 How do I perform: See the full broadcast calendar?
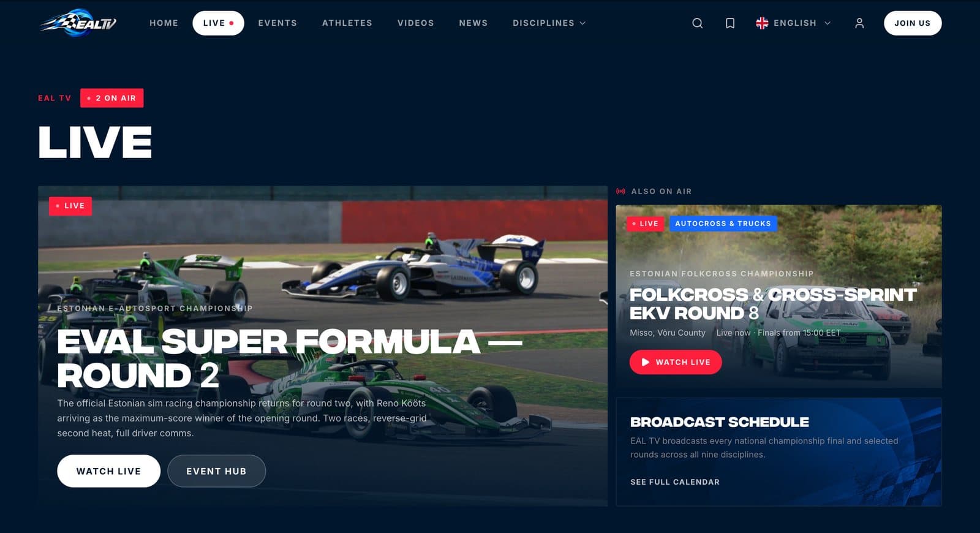675,482
